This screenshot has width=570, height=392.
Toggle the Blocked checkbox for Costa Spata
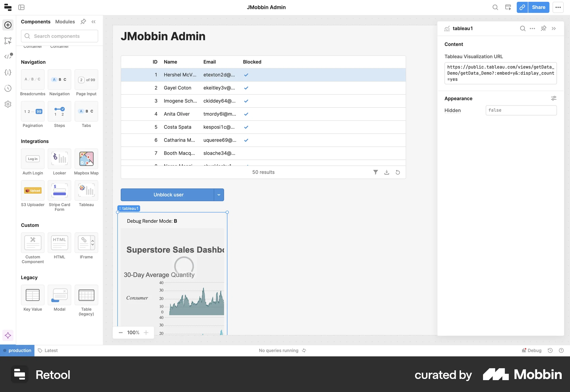246,127
